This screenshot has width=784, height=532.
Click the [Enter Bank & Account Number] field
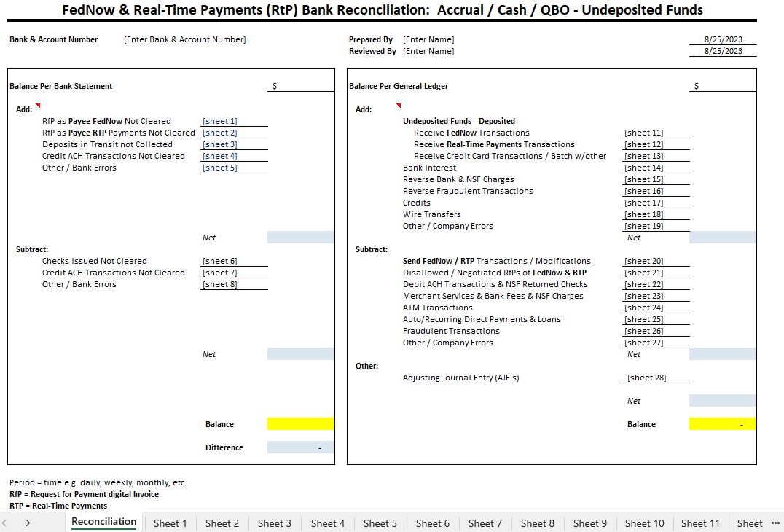[185, 39]
